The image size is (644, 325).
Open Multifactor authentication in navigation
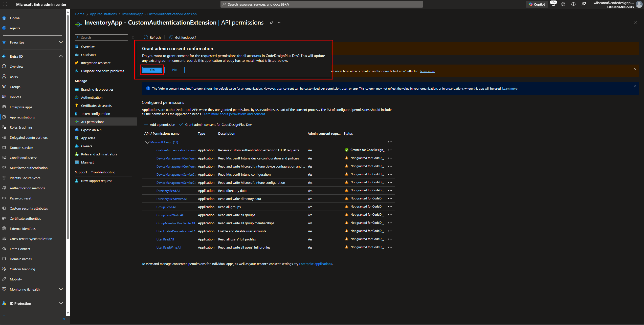[29, 168]
